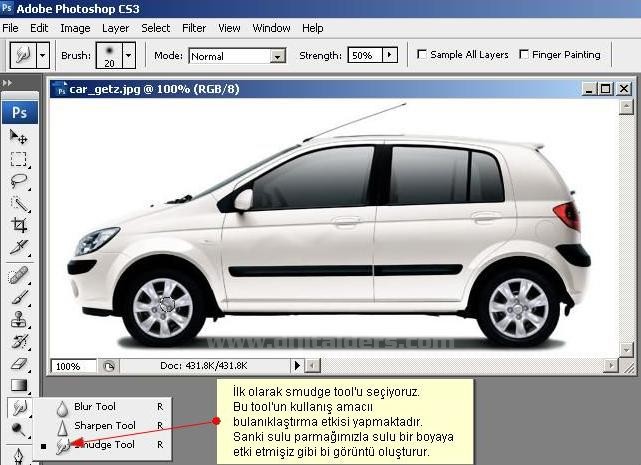Choose Smudge Tool from the flyout
The image size is (641, 465).
tap(103, 445)
